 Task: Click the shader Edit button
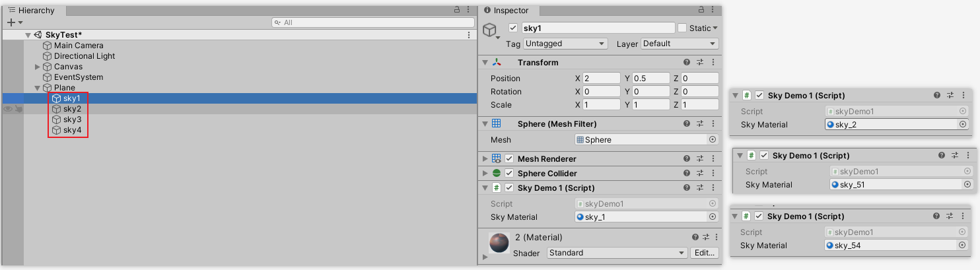click(x=705, y=253)
